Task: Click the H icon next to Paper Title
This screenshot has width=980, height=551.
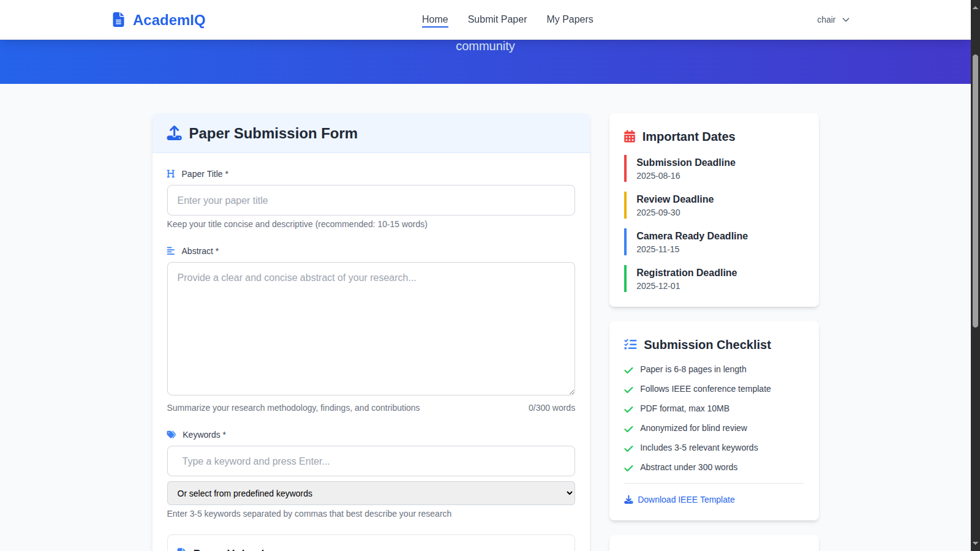Action: click(x=170, y=173)
